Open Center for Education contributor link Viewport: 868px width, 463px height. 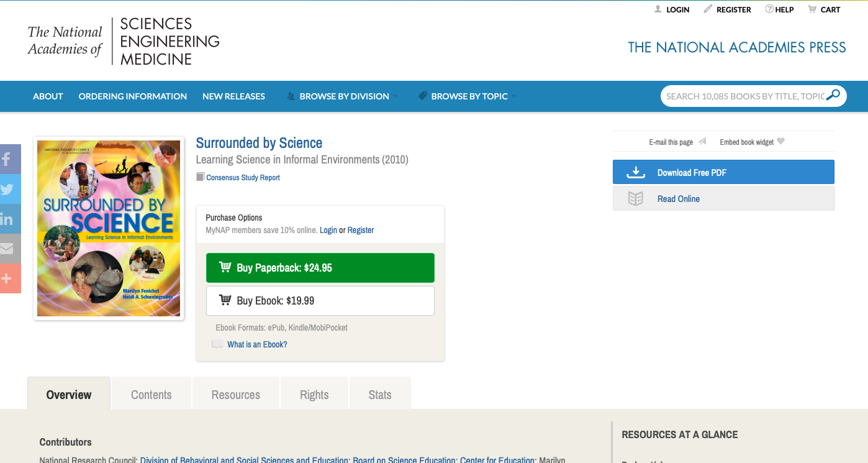point(497,460)
